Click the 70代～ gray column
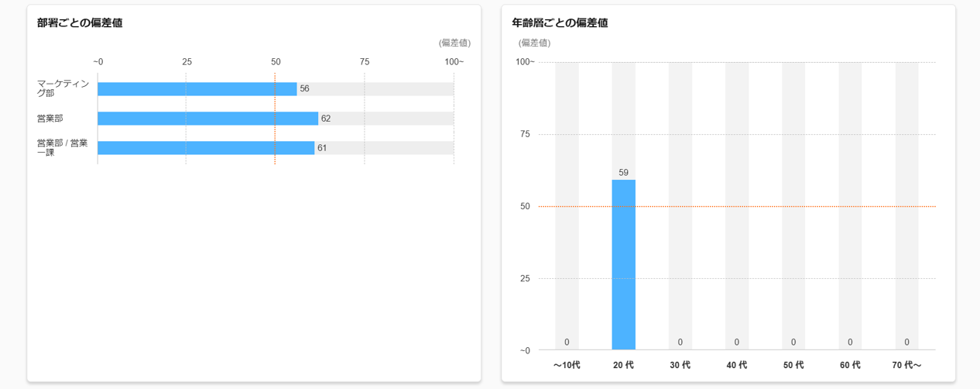980x389 pixels. 907,206
